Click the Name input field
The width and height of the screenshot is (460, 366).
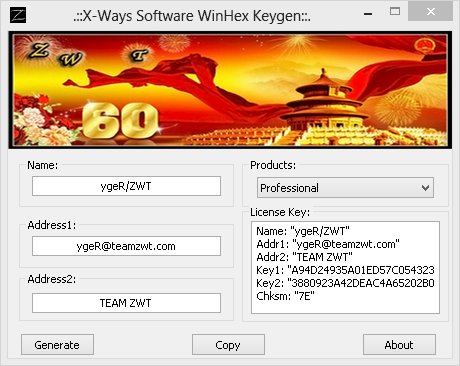tap(126, 186)
